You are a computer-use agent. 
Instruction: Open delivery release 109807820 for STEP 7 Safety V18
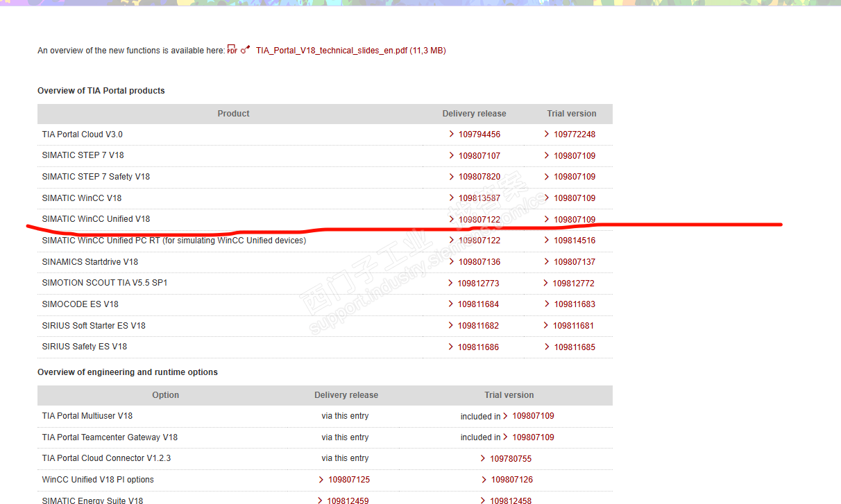tap(479, 177)
